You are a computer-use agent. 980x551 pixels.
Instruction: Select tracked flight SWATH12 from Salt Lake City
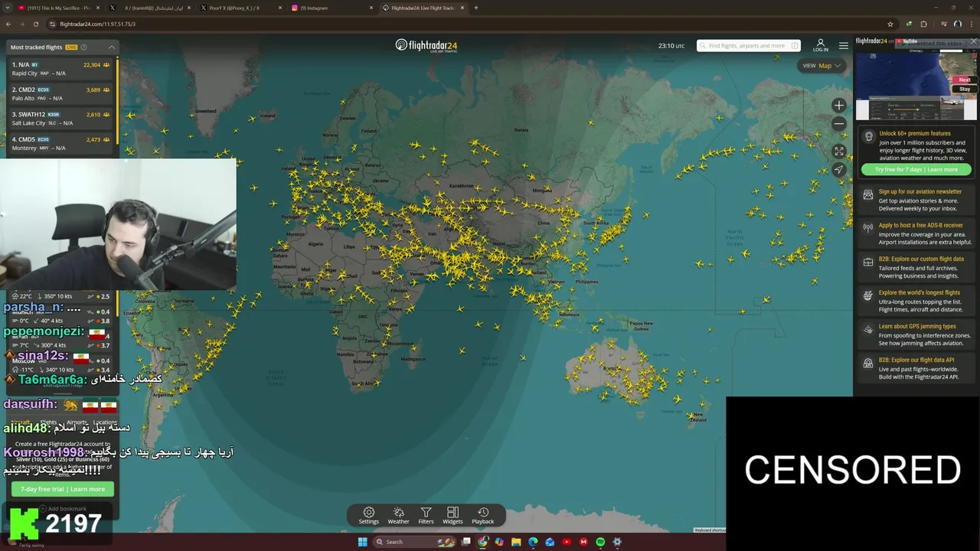click(x=60, y=119)
